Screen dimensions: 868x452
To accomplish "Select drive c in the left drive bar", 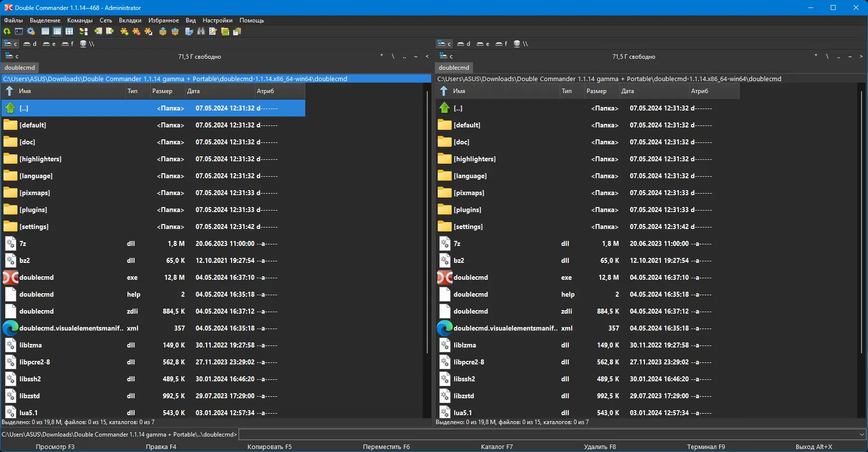I will pyautogui.click(x=11, y=44).
